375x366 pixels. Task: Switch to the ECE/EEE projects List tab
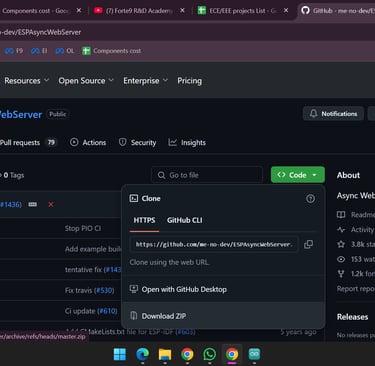point(243,11)
